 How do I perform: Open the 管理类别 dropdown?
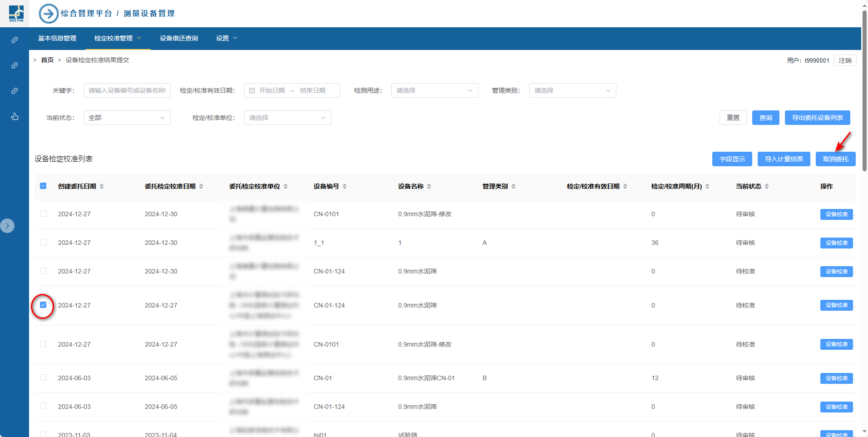[x=572, y=90]
